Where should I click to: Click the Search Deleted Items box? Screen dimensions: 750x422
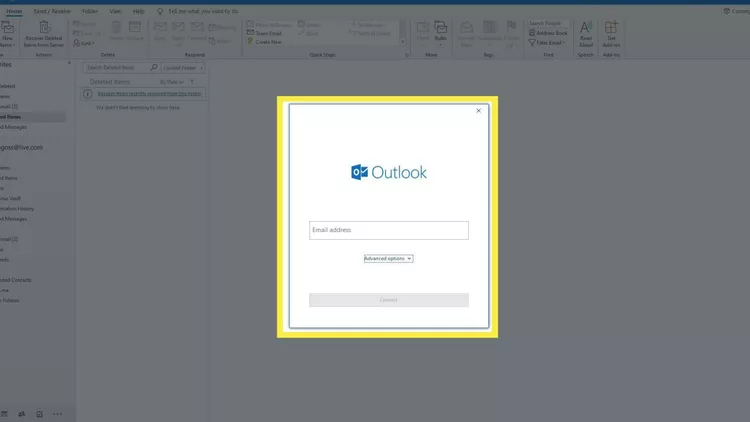click(115, 67)
